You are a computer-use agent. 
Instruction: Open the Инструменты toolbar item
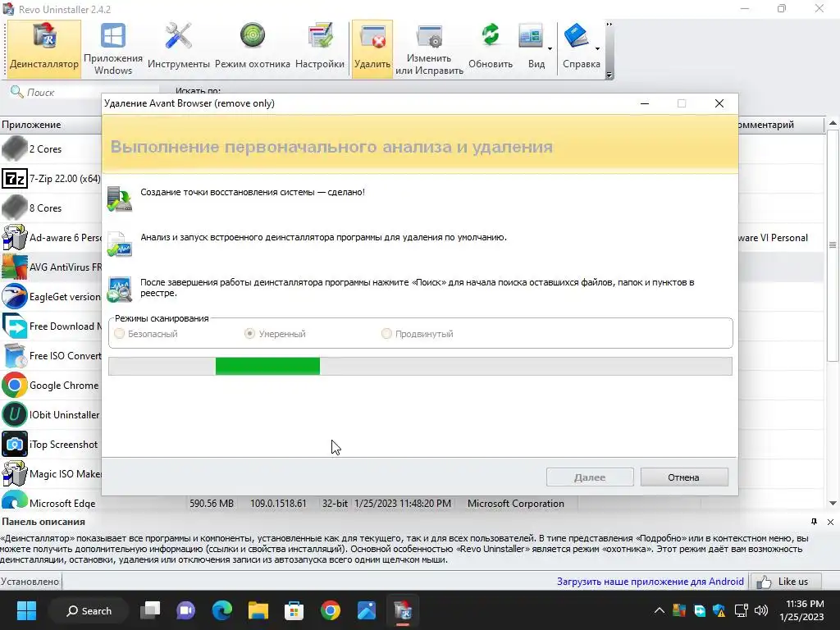pos(178,48)
